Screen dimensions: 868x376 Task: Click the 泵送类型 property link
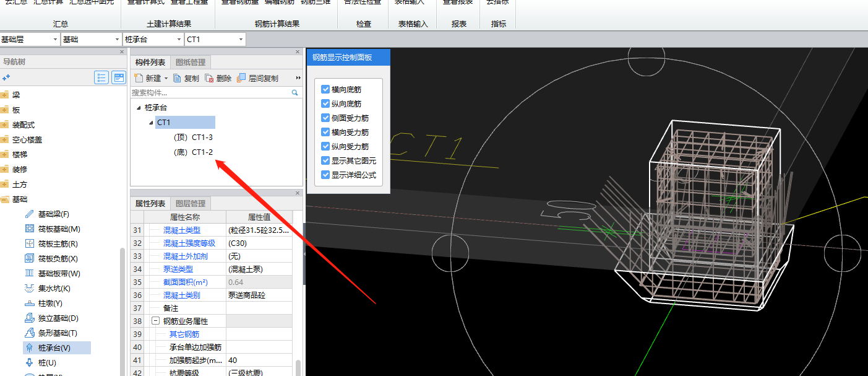[x=178, y=269]
